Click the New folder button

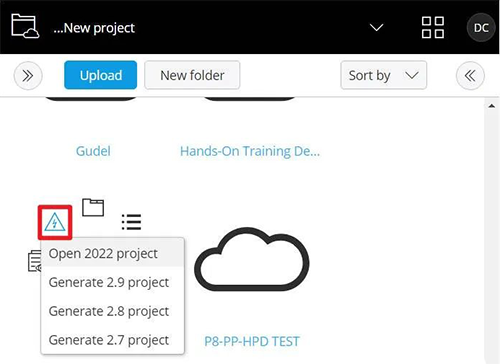coord(192,75)
